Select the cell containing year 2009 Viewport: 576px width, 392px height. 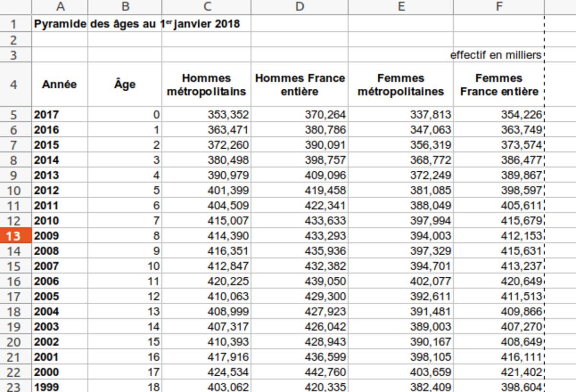point(60,236)
